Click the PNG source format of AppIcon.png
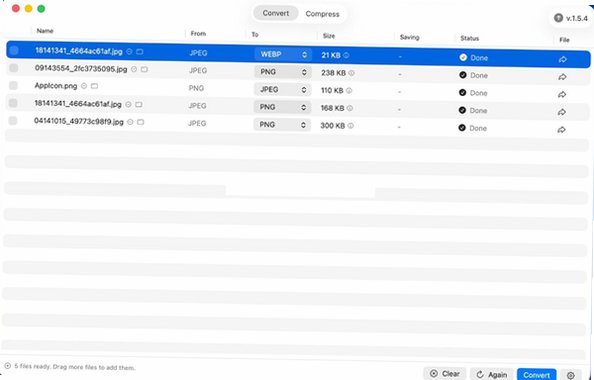The height and width of the screenshot is (380, 594). point(196,88)
